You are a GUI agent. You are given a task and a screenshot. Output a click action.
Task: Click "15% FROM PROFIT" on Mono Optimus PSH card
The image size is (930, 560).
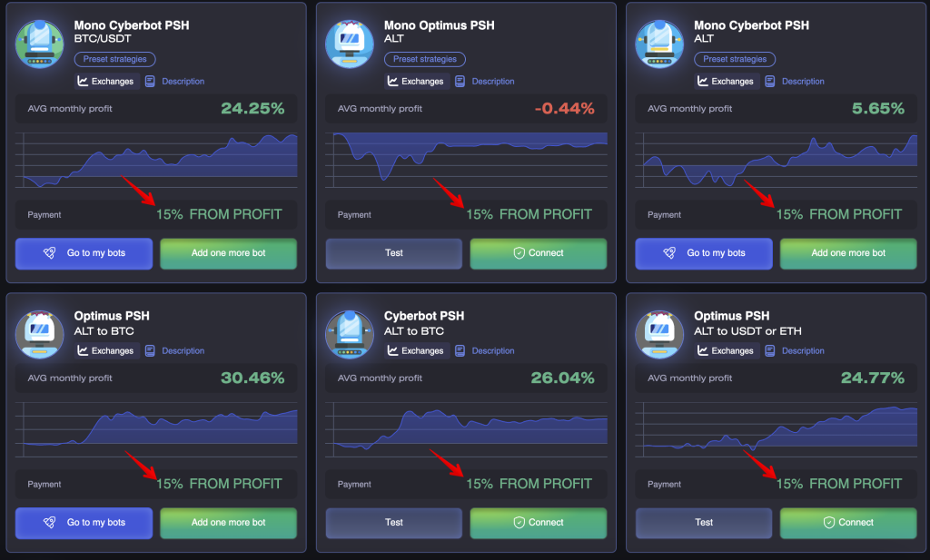pyautogui.click(x=529, y=214)
